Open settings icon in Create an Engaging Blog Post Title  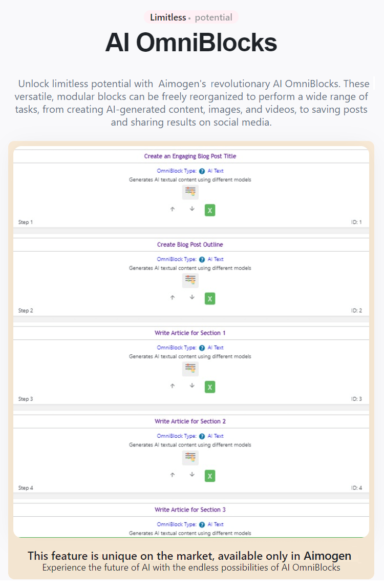click(190, 192)
